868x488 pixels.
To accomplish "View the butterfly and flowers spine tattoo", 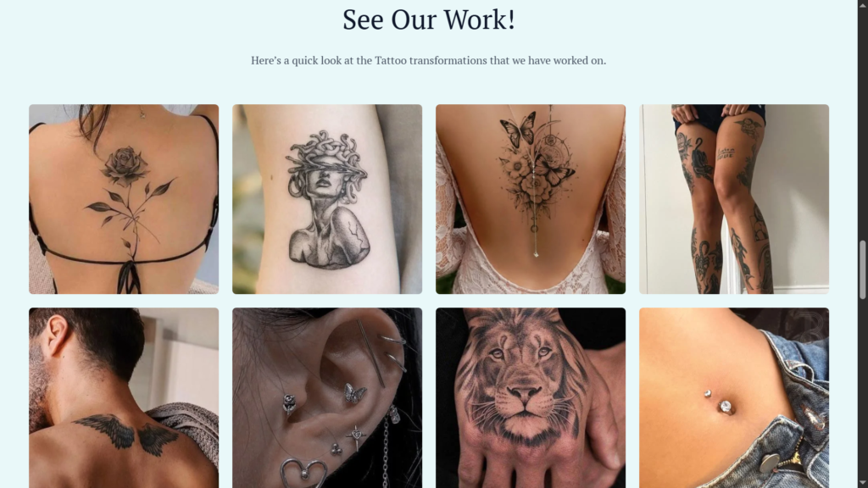I will (x=531, y=199).
